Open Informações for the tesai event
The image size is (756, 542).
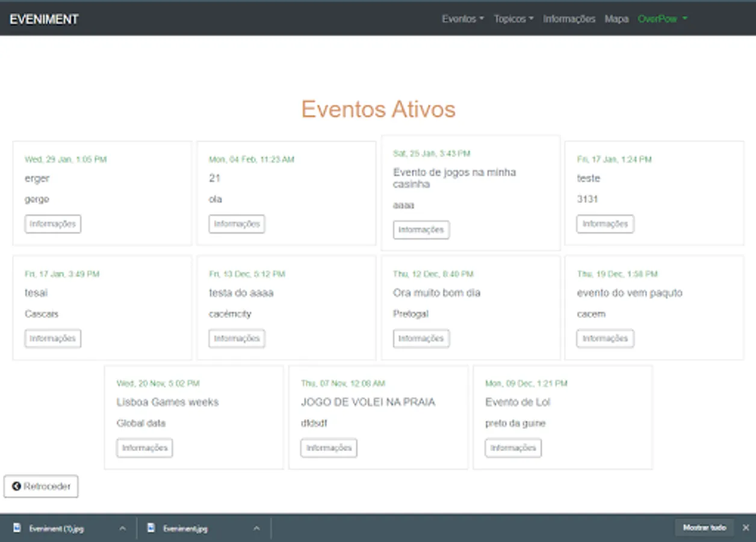click(53, 338)
